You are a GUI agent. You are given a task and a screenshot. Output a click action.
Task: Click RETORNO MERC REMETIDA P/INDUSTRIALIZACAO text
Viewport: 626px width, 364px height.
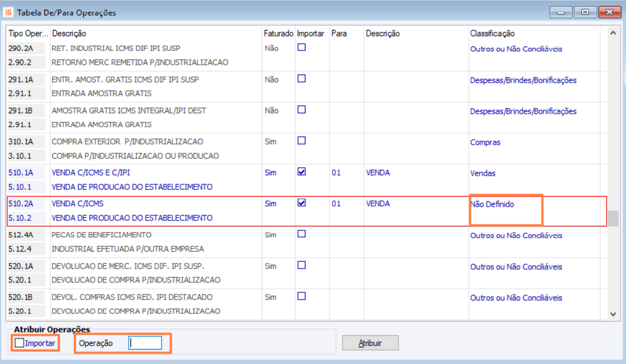pos(140,63)
